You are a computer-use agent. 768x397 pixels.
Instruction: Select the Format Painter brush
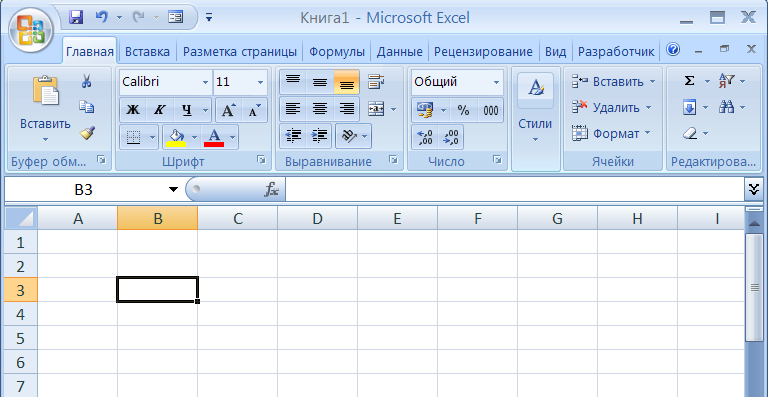pyautogui.click(x=87, y=133)
